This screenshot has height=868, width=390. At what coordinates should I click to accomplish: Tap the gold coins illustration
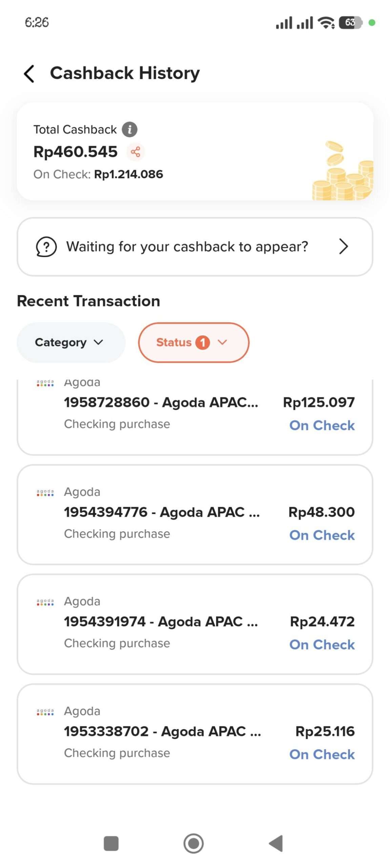pyautogui.click(x=342, y=173)
